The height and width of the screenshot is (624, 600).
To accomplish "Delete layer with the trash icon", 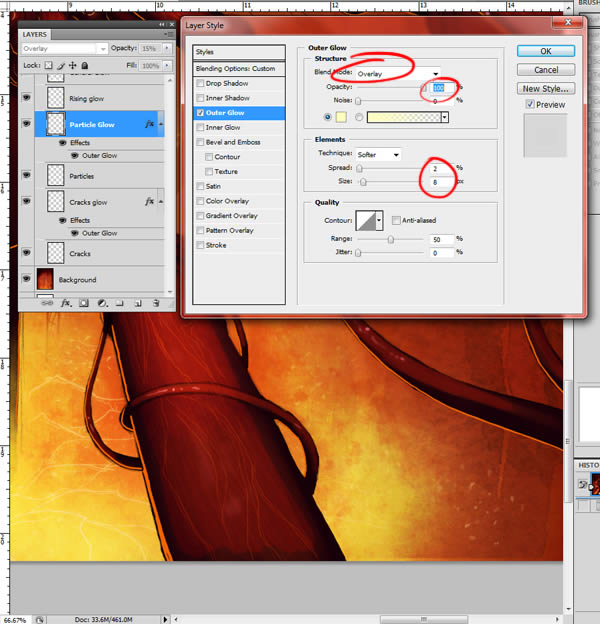I will pos(156,303).
